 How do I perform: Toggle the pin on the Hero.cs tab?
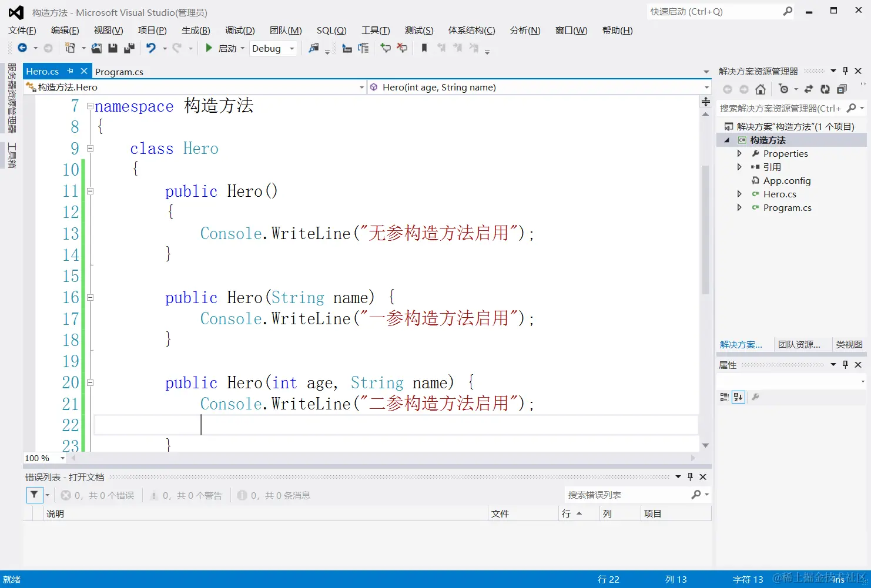(71, 71)
